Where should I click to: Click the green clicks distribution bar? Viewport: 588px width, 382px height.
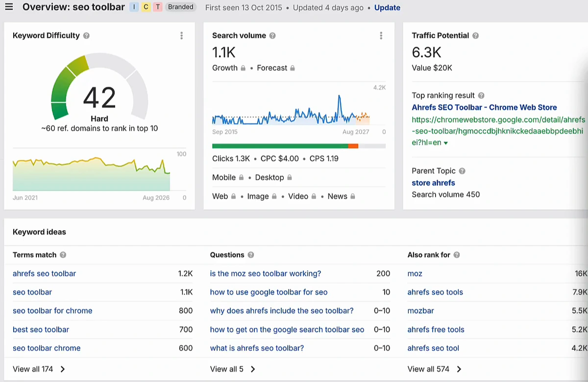pos(280,146)
